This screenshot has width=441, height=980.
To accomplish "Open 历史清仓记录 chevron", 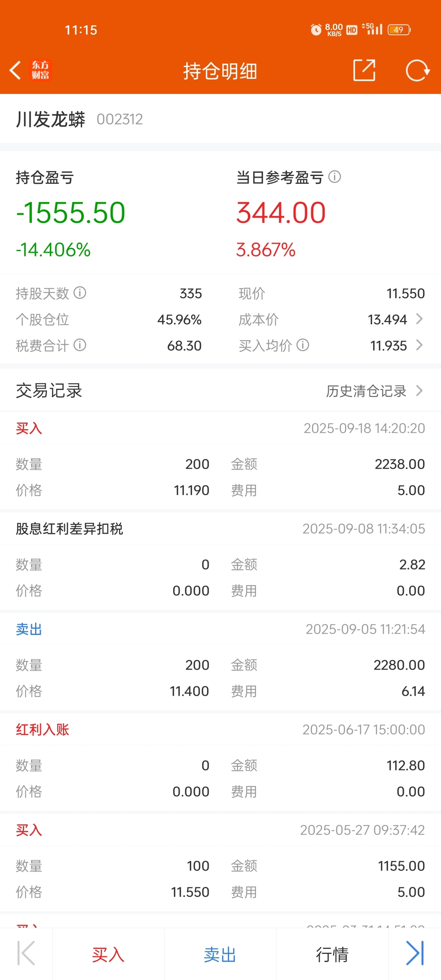I will click(x=419, y=391).
